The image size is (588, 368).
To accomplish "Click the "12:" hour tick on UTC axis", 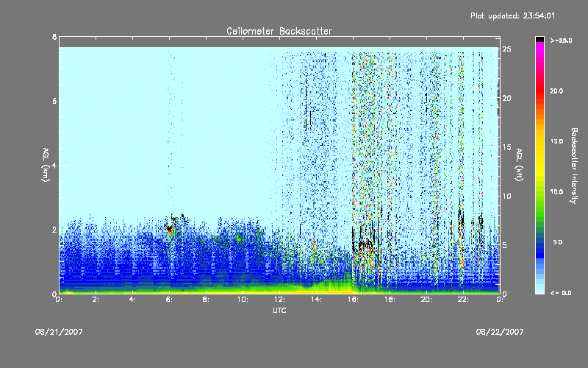I will coord(279,300).
